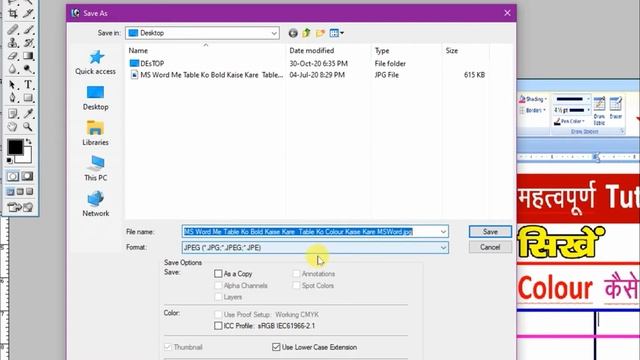Select the Blur tool
This screenshot has width=640, height=360.
(13, 69)
